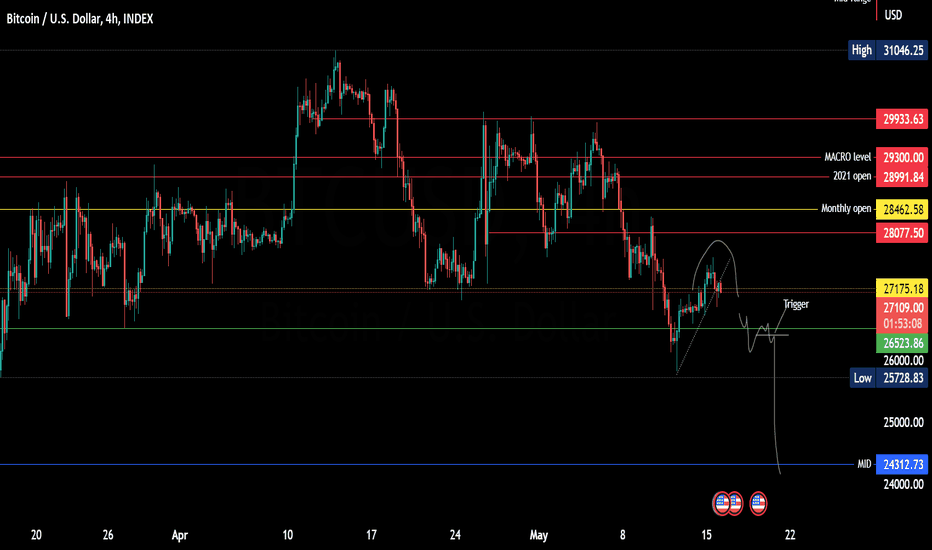
Task: Click date 17 on time axis
Action: pos(371,535)
